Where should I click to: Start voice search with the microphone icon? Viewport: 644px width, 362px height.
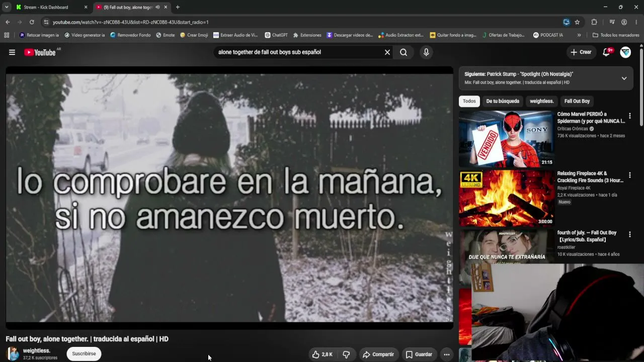click(x=426, y=52)
